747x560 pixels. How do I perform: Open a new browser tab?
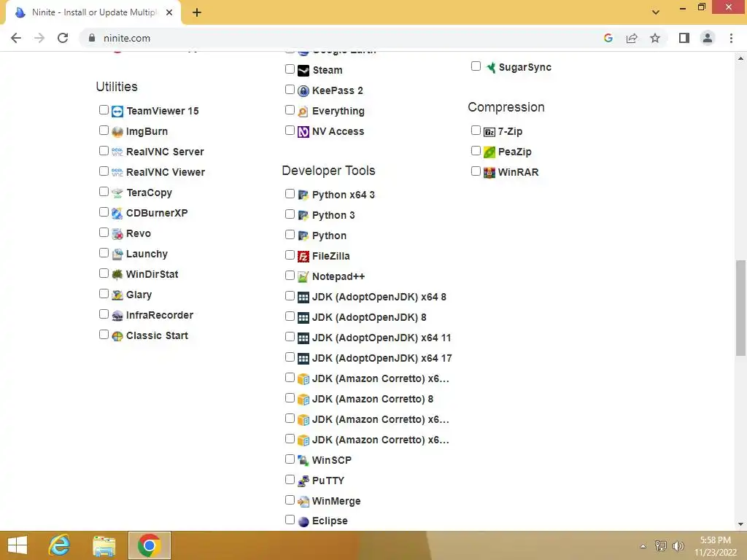coord(197,12)
